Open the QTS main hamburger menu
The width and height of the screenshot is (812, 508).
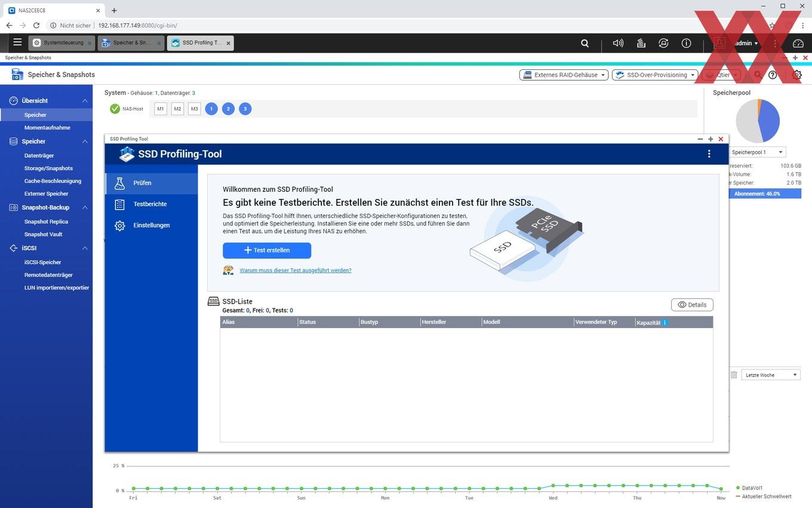click(17, 42)
